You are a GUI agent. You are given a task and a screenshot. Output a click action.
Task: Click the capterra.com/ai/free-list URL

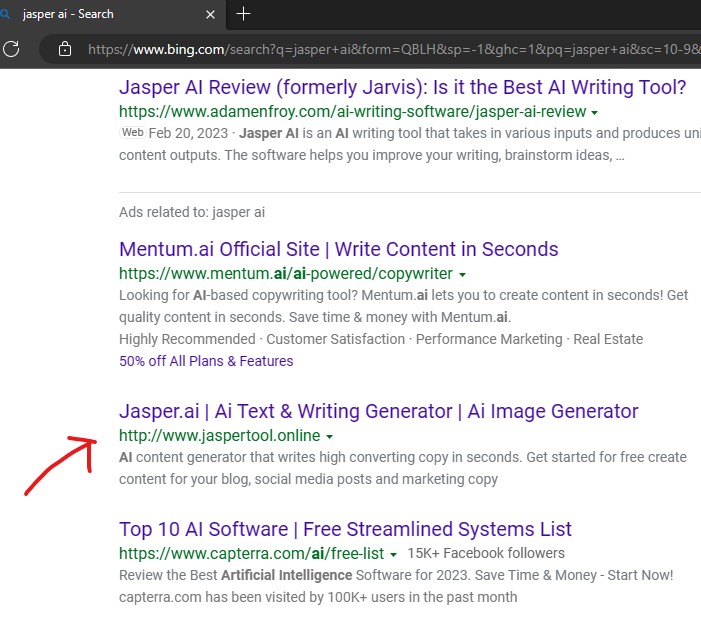pyautogui.click(x=251, y=553)
